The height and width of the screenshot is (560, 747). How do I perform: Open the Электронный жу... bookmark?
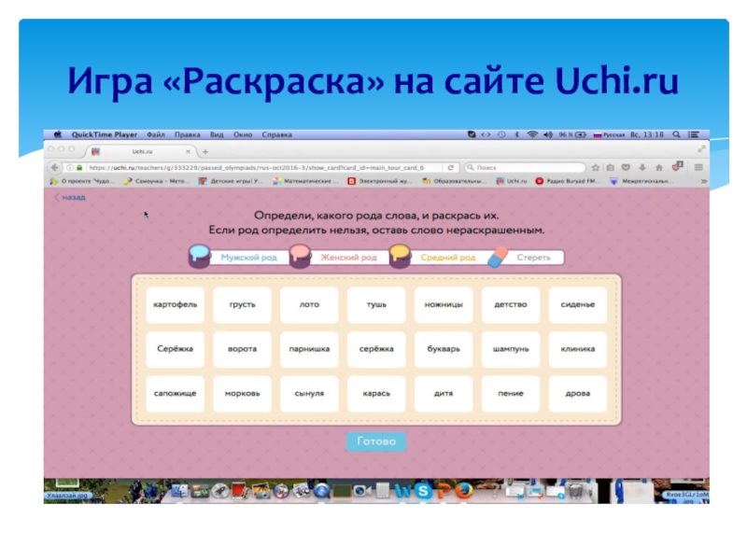[x=380, y=181]
